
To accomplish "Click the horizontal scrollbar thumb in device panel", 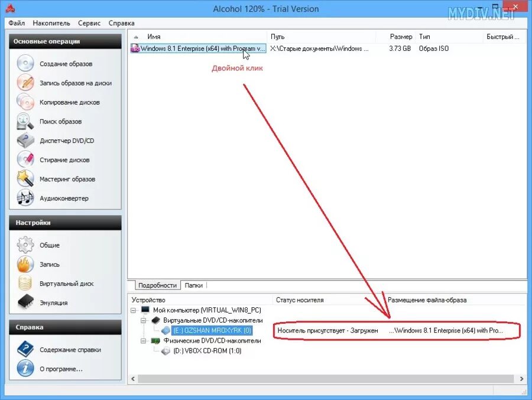I will (x=326, y=379).
